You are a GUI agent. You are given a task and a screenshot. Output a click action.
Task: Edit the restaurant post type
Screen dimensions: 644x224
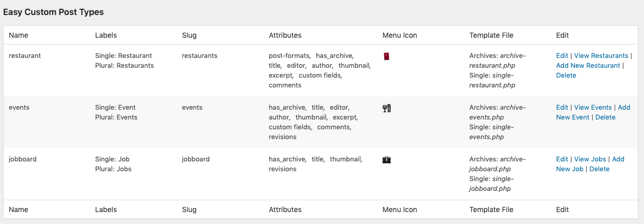tap(562, 55)
